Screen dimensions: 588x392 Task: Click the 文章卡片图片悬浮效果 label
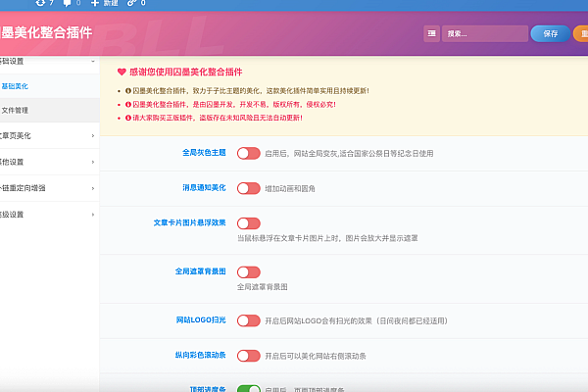pos(189,222)
